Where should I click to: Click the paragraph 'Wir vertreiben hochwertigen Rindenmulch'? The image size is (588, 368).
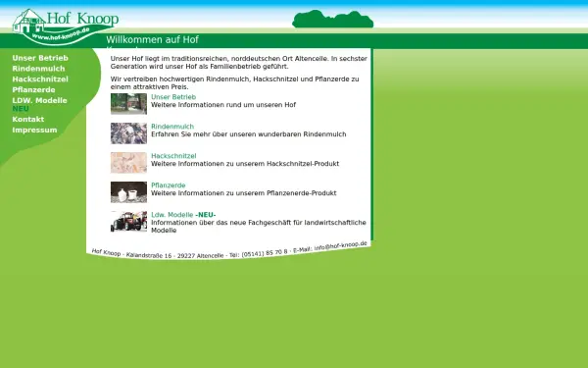coord(235,83)
